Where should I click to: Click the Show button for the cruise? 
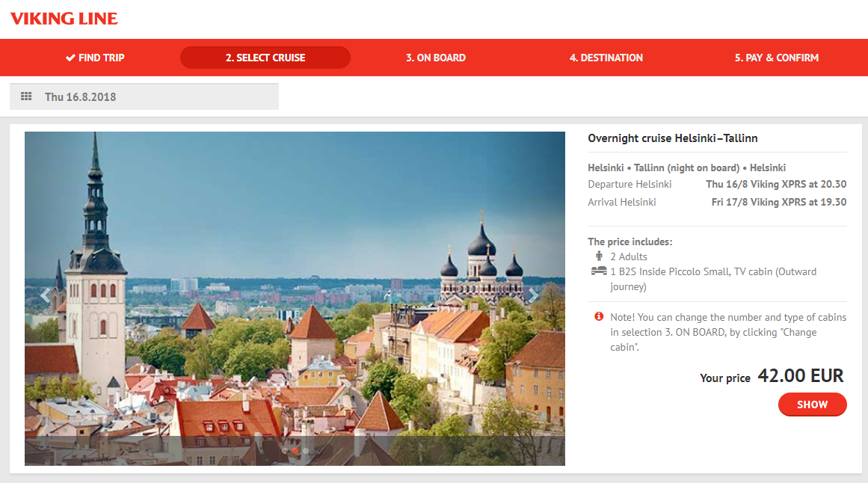click(812, 404)
